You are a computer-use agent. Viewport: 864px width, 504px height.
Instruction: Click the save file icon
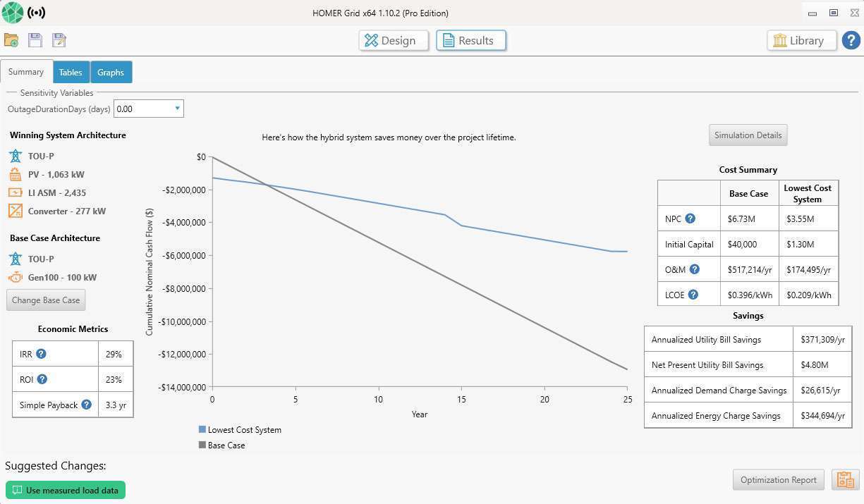click(35, 40)
